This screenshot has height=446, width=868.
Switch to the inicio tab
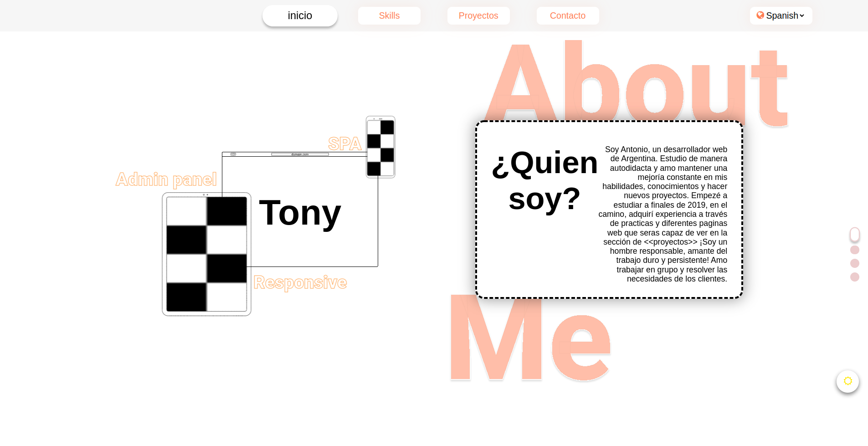[x=299, y=15]
